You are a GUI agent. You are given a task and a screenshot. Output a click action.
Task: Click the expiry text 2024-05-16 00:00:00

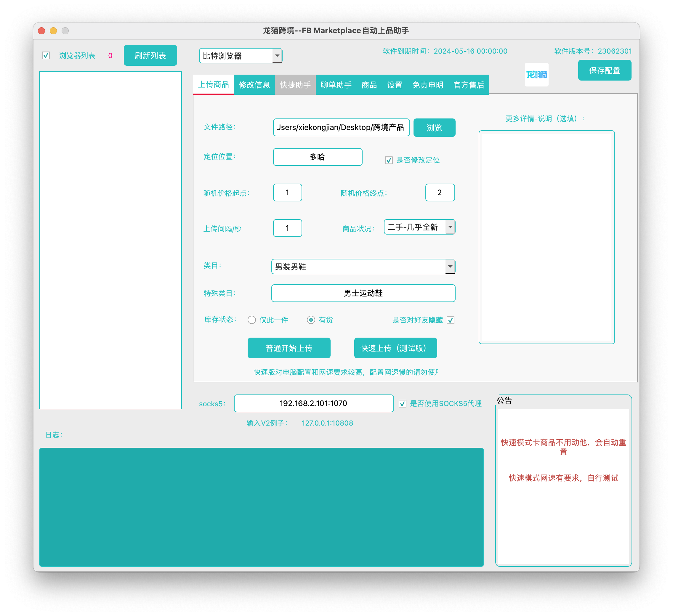[470, 51]
